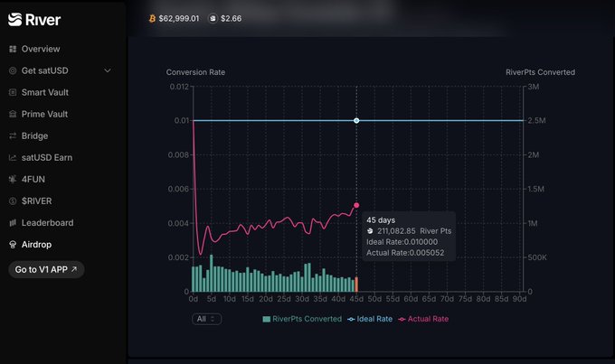The image size is (615, 364).
Task: Click the Go to V1 APP button
Action: pos(46,269)
